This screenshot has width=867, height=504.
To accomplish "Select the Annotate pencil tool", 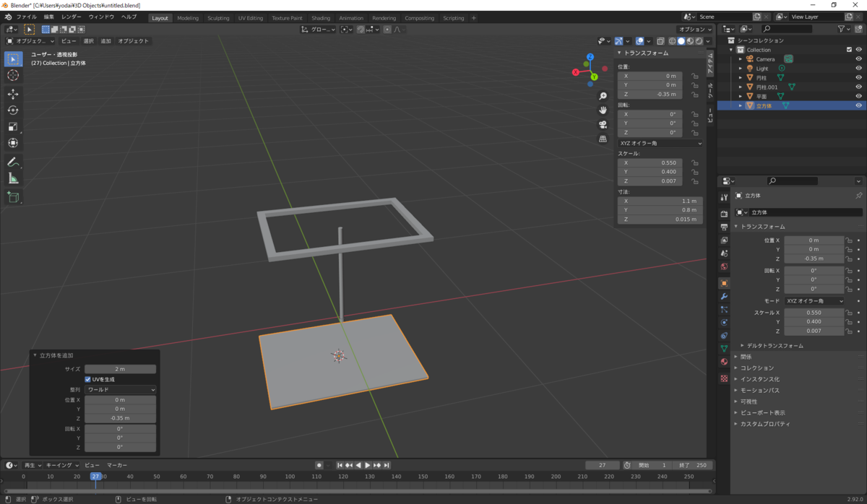I will click(13, 162).
